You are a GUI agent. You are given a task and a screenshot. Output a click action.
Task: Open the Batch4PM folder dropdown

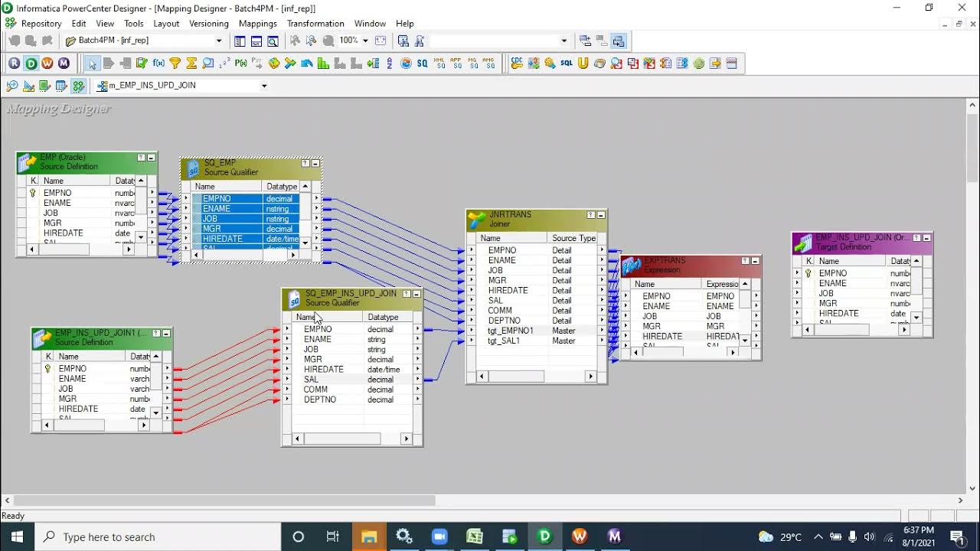point(219,41)
